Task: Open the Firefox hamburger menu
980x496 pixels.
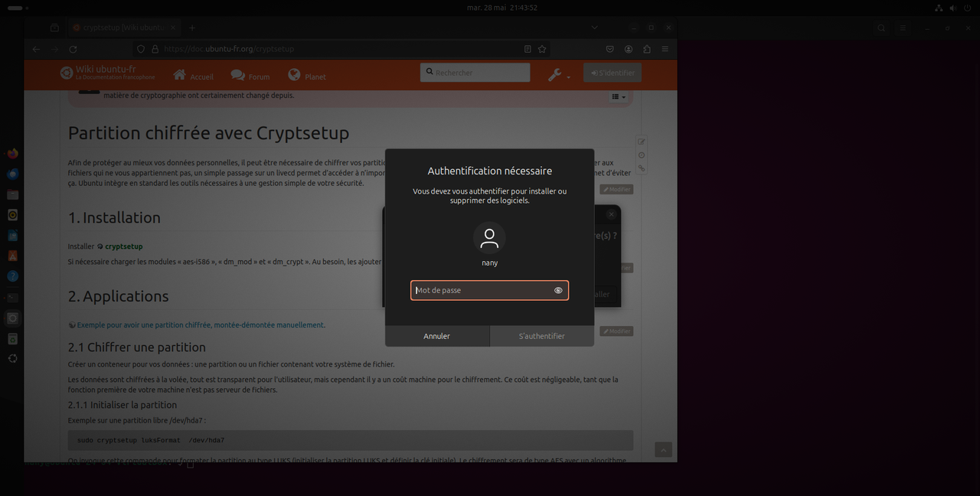Action: coord(665,49)
